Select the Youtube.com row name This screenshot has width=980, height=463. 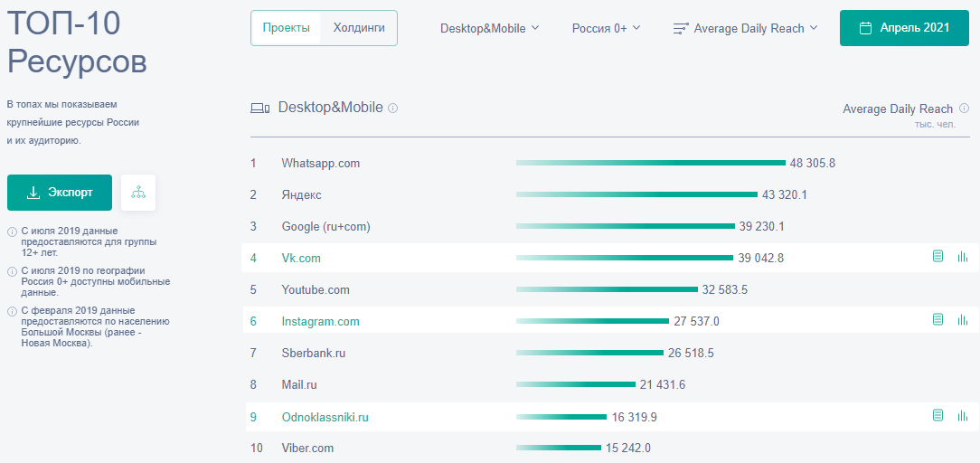[x=316, y=290]
